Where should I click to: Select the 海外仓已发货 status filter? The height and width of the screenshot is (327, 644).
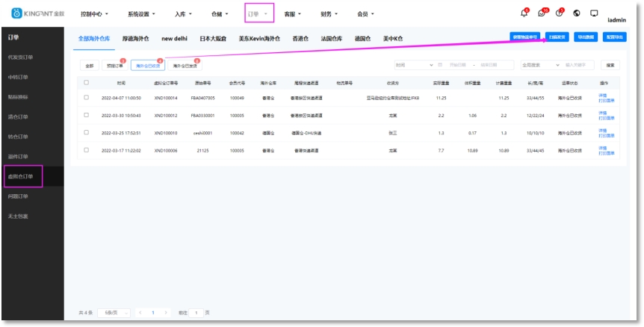(185, 65)
